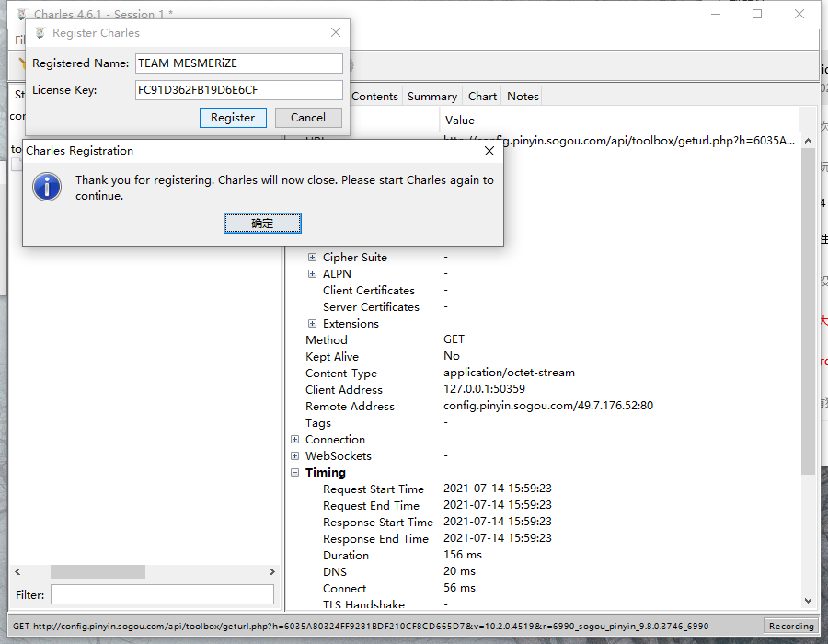Open the Notes tab

point(523,96)
